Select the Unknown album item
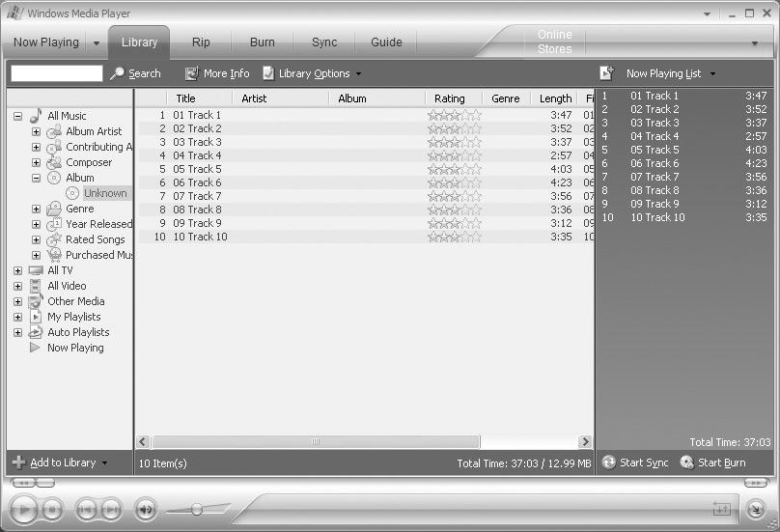The height and width of the screenshot is (532, 780). [105, 193]
